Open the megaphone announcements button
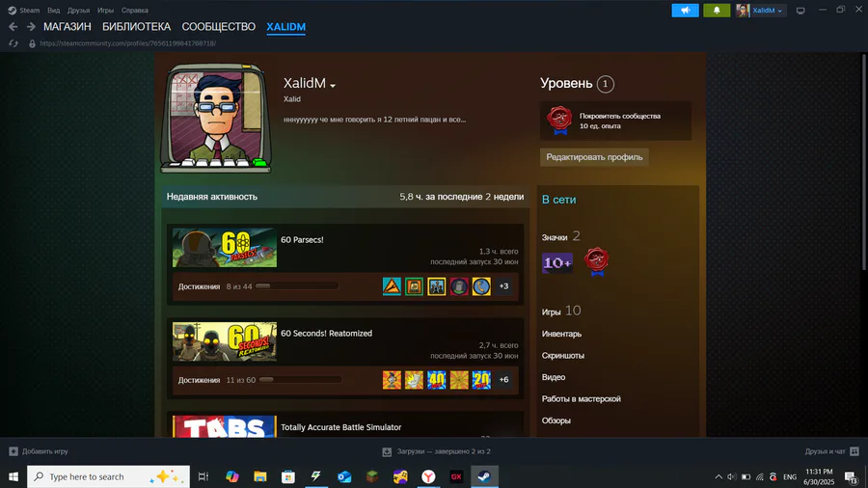The width and height of the screenshot is (868, 488). click(x=686, y=10)
